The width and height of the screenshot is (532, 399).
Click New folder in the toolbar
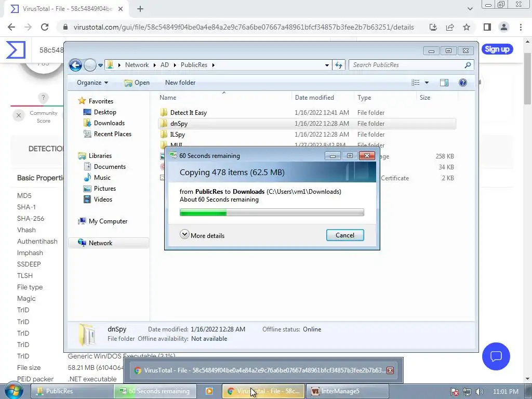coord(180,83)
